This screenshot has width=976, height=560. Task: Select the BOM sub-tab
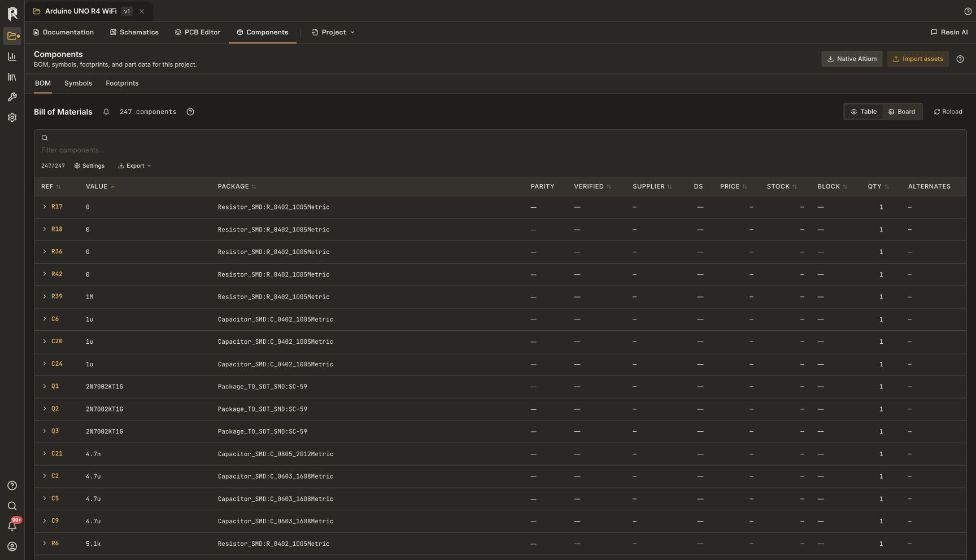tap(43, 83)
